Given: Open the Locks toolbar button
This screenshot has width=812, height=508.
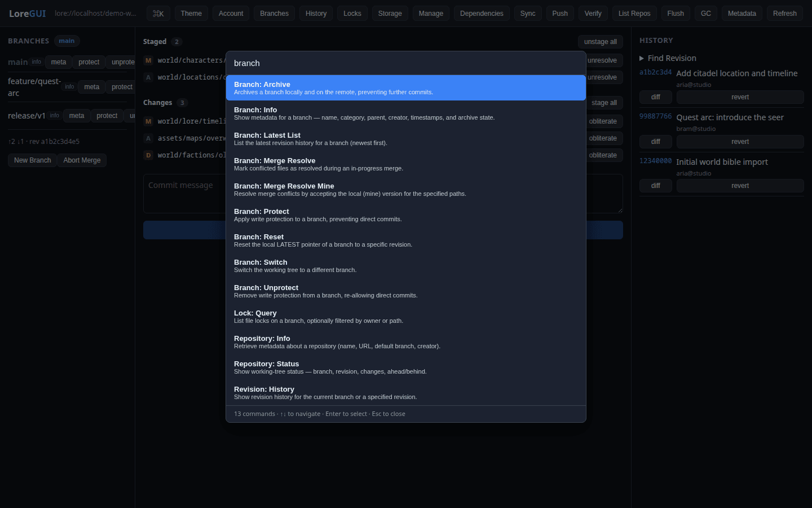Looking at the screenshot, I should point(352,14).
